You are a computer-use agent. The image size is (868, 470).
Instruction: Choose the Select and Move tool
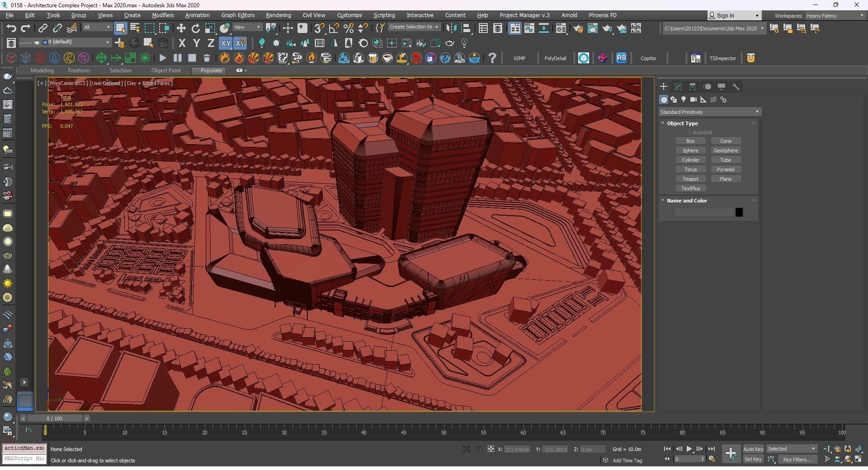click(x=181, y=28)
